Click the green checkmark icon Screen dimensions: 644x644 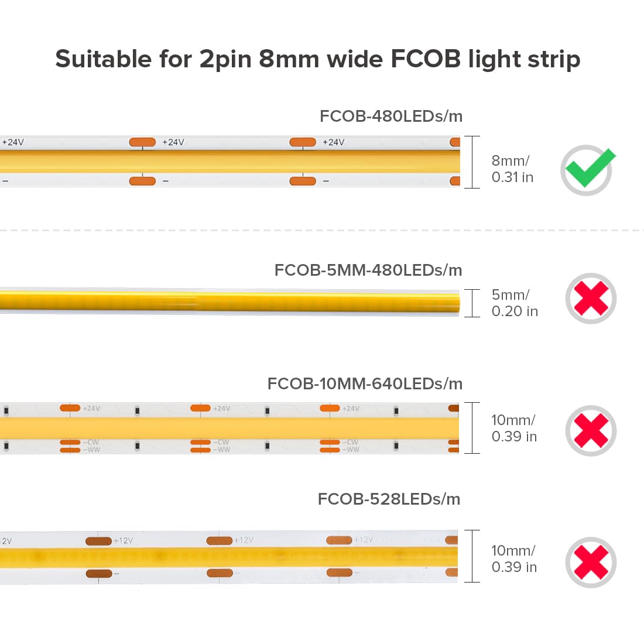pos(588,170)
